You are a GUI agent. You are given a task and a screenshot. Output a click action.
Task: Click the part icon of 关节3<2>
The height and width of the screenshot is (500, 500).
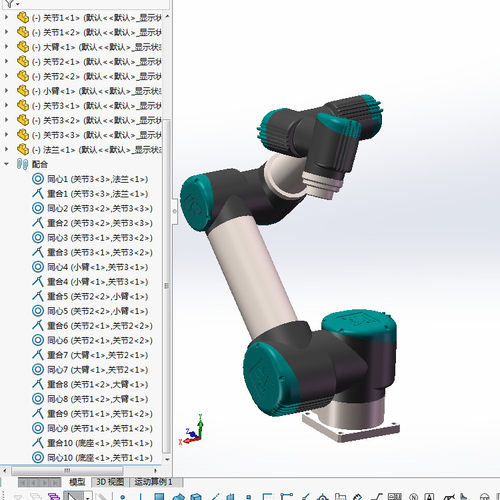point(23,120)
